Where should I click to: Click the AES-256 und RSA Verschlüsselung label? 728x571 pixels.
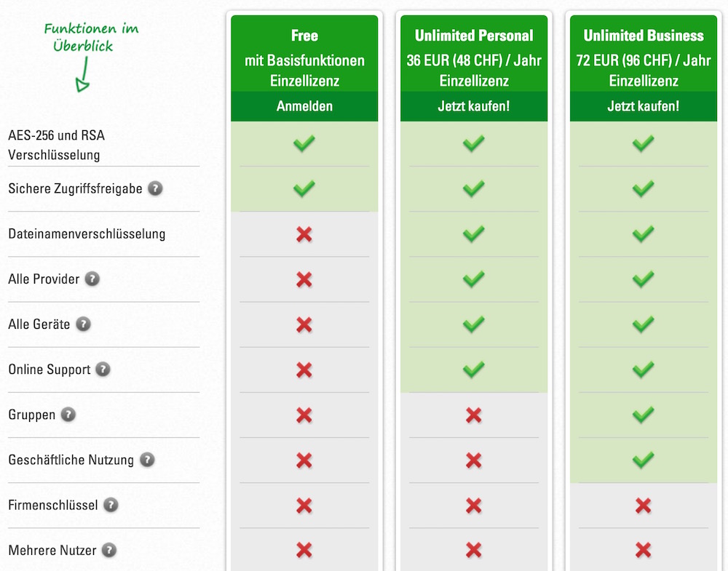click(x=57, y=145)
